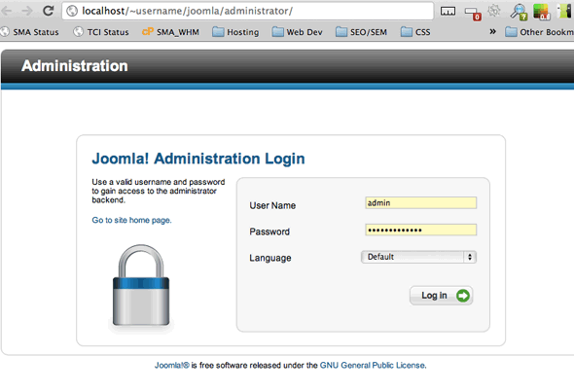
Task: Click the padlock image on login panel
Action: pos(141,286)
